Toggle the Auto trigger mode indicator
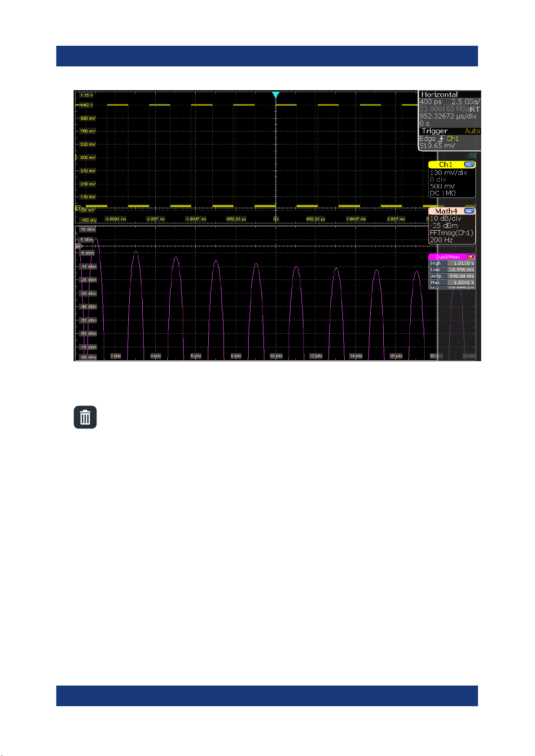Image resolution: width=535 pixels, height=756 pixels. pyautogui.click(x=472, y=131)
